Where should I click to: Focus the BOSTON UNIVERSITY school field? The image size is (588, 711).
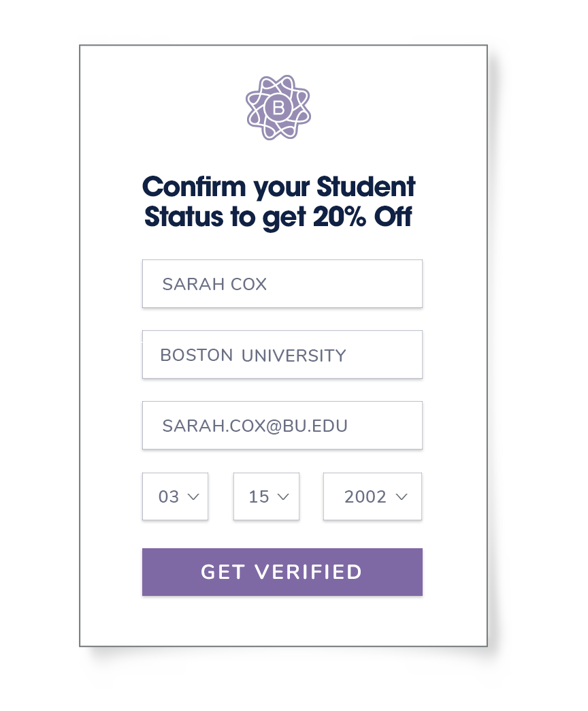point(282,355)
